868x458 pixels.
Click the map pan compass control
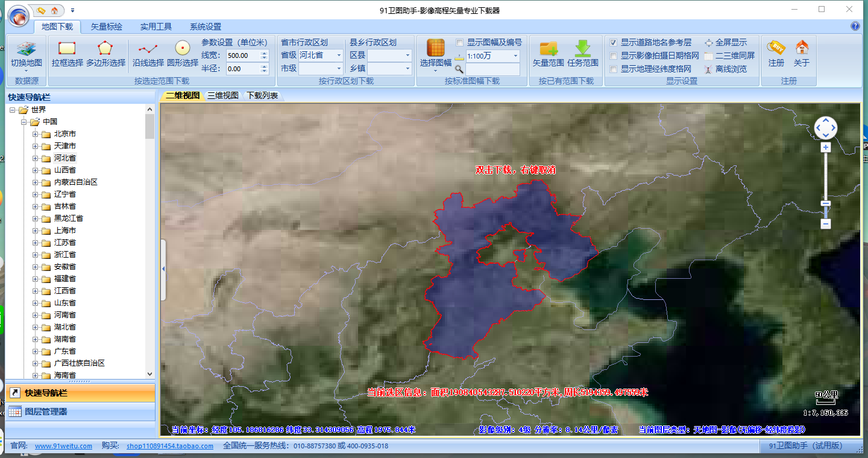[x=826, y=128]
